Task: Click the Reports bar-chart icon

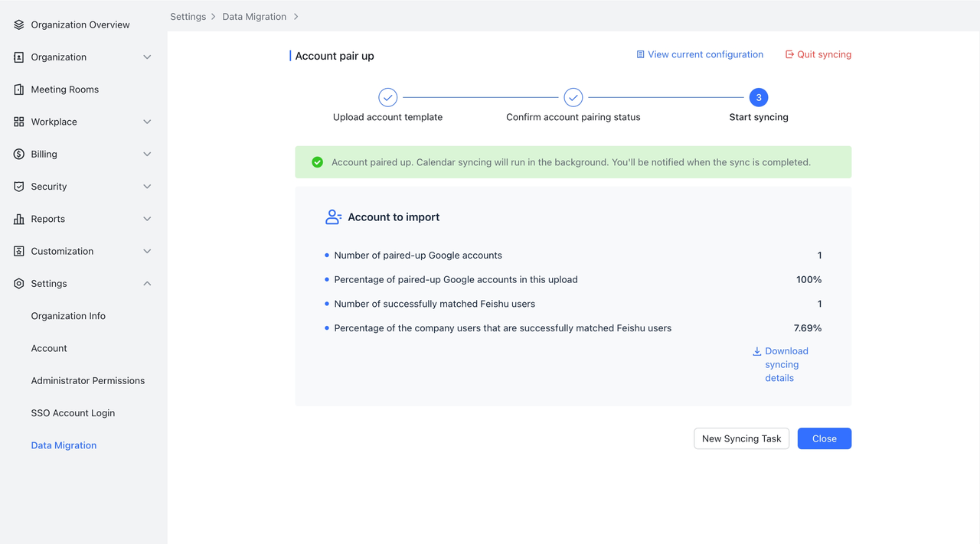Action: [19, 219]
